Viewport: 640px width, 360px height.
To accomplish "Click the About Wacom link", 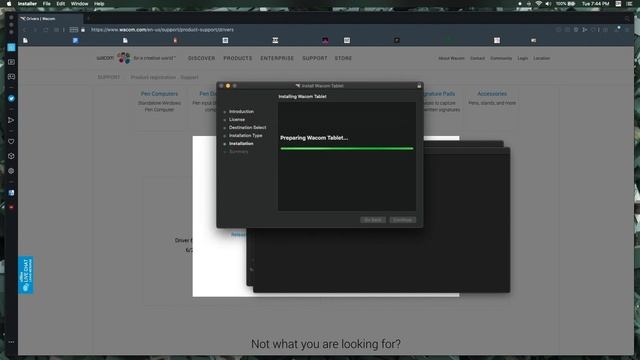I will tap(451, 58).
